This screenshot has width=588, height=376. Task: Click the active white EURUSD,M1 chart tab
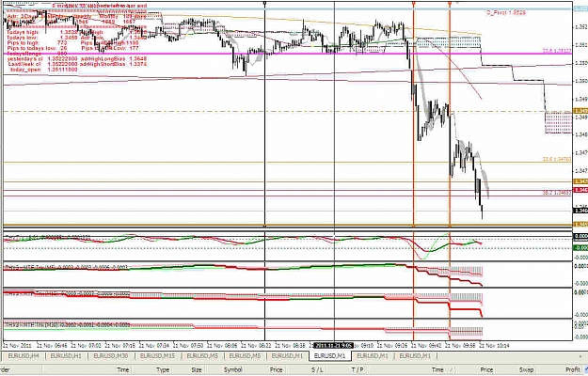330,355
